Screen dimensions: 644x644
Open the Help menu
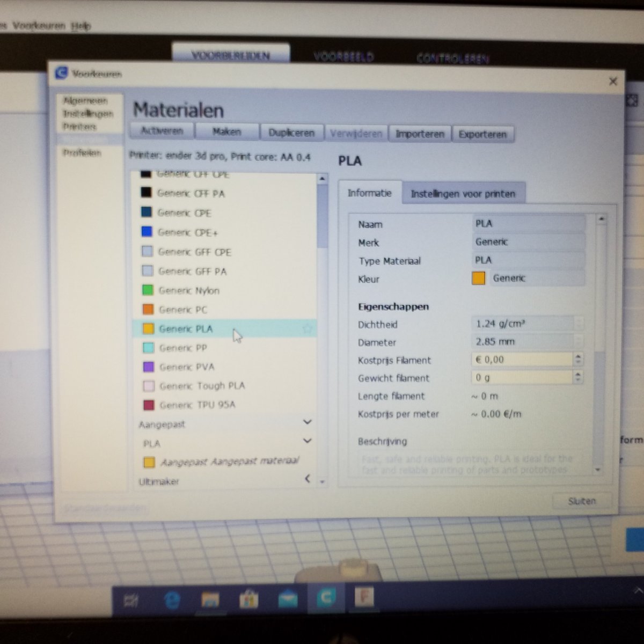[x=81, y=26]
